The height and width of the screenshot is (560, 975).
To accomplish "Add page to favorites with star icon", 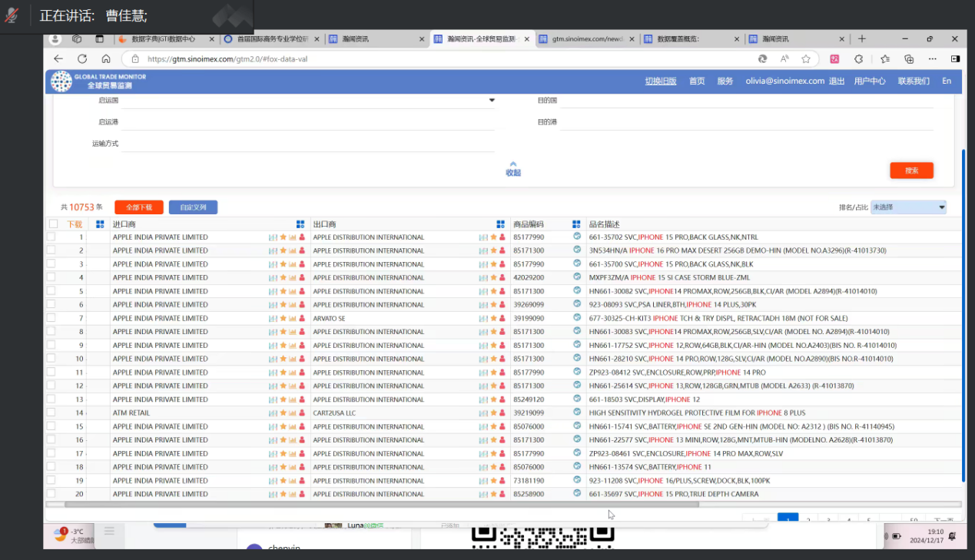I will [806, 59].
